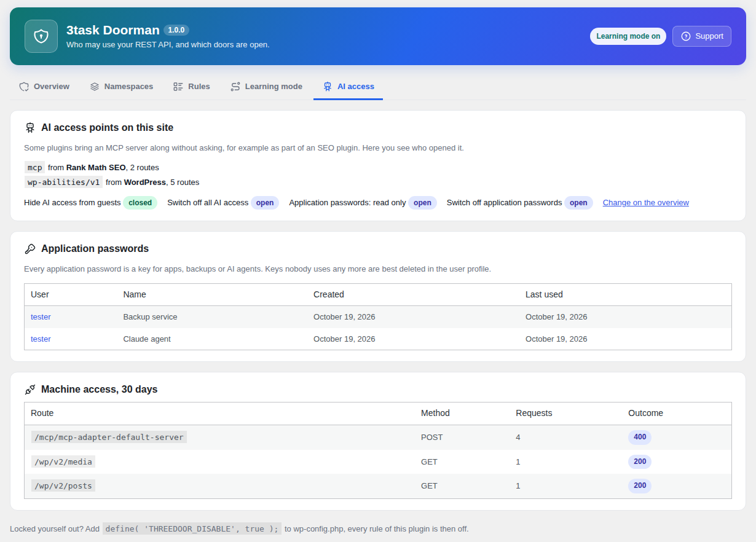Click the AI access robot tab icon
This screenshot has width=756, height=542.
[x=328, y=87]
